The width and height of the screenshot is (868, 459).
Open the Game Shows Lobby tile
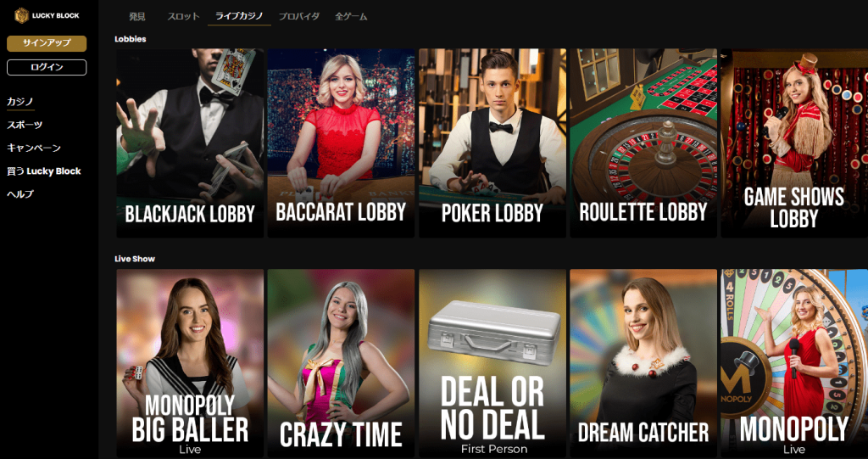pos(794,143)
